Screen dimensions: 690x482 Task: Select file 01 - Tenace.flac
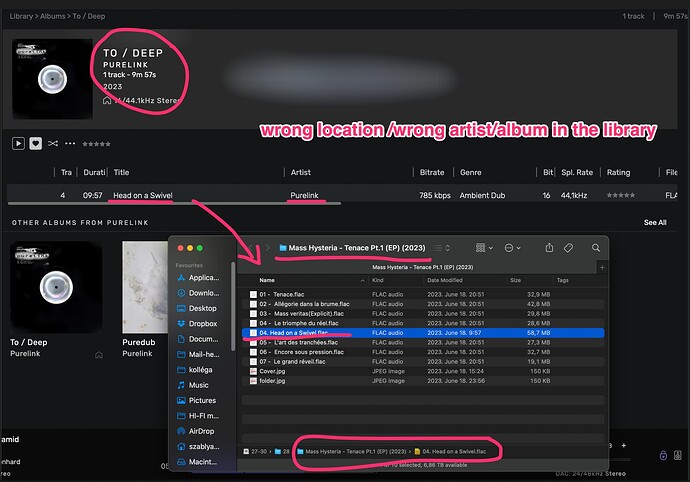(x=422, y=294)
